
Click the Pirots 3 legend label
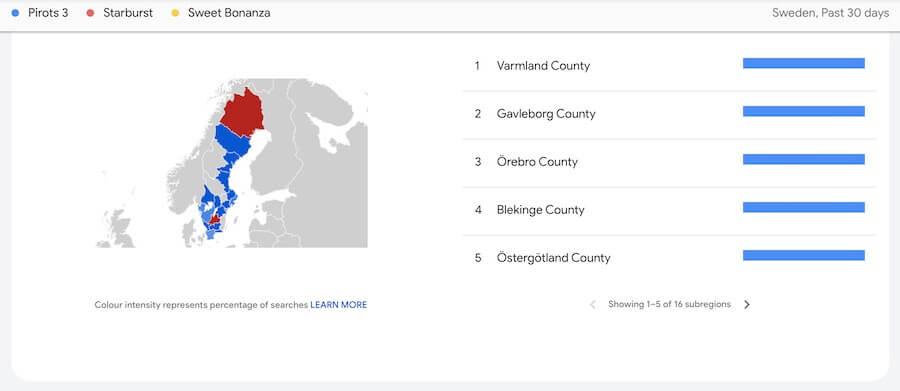pos(48,13)
